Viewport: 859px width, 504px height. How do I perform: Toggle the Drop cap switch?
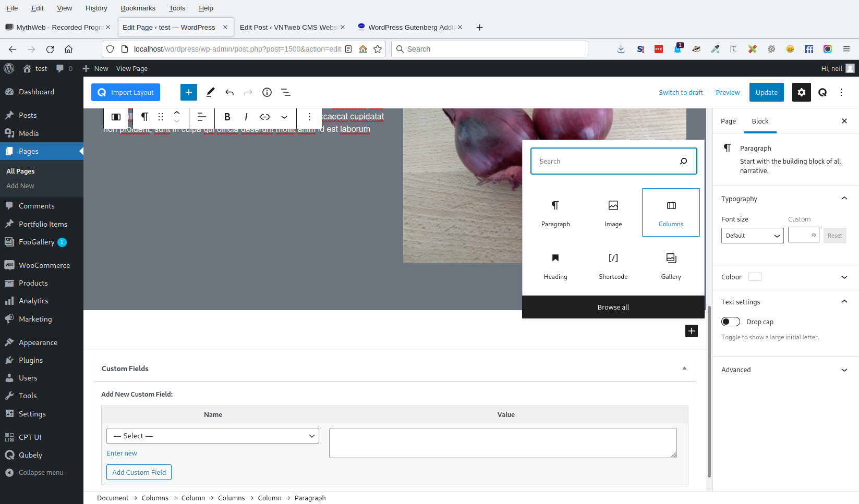tap(731, 322)
